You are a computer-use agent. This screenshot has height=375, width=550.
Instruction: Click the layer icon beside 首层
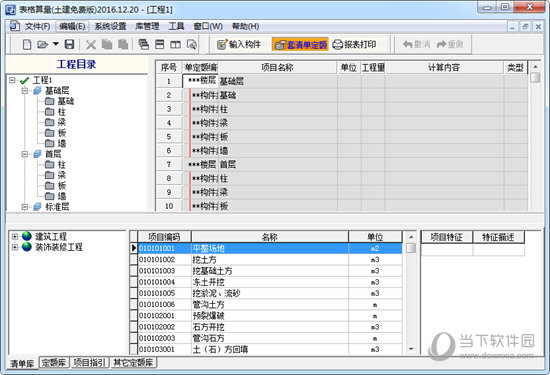coord(37,154)
